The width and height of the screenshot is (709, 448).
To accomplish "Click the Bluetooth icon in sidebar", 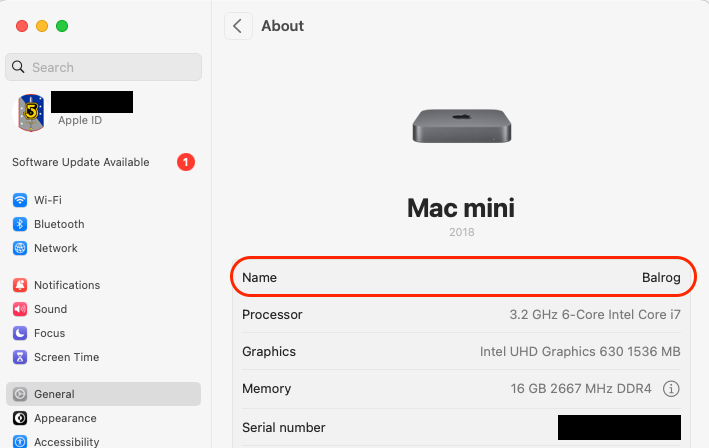I will [20, 224].
